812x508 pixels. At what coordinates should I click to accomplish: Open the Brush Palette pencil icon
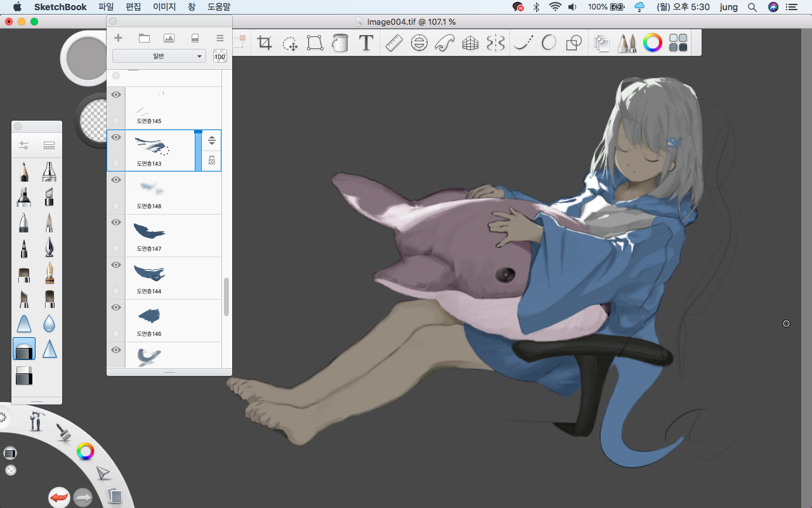[627, 43]
